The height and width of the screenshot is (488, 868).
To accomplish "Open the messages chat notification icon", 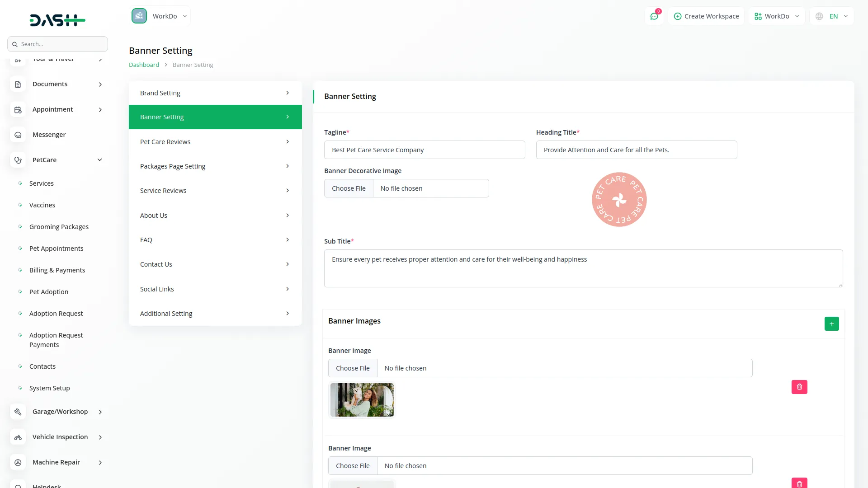I will point(654,16).
